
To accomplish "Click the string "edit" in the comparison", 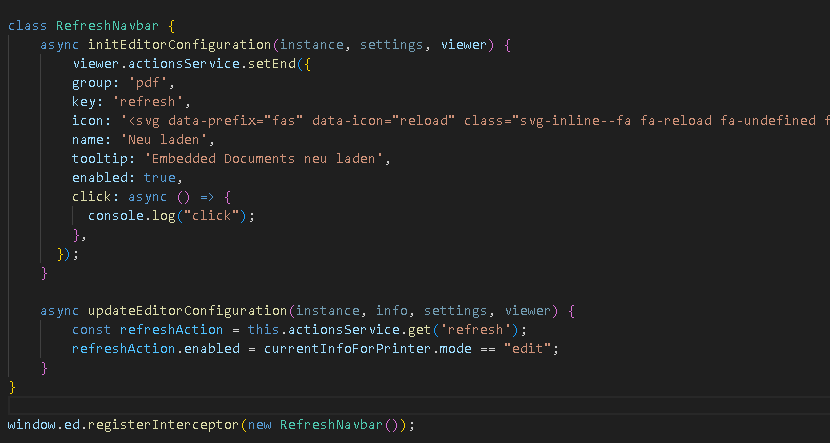I will coord(527,349).
